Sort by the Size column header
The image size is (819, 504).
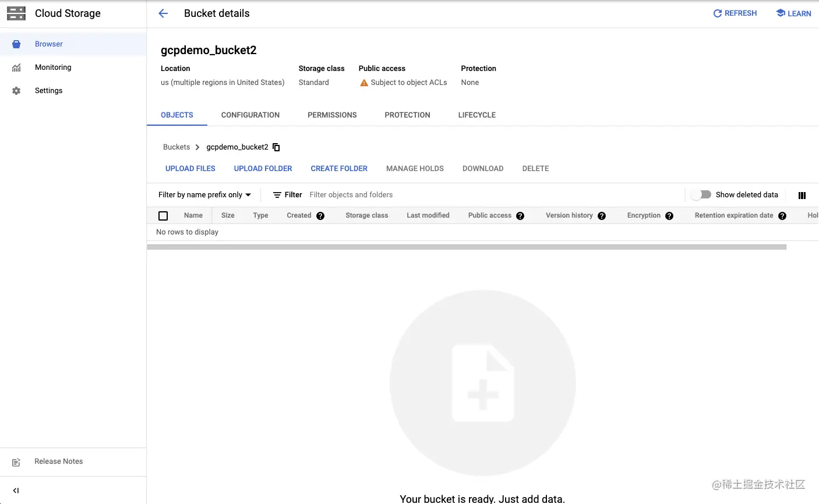pyautogui.click(x=228, y=215)
